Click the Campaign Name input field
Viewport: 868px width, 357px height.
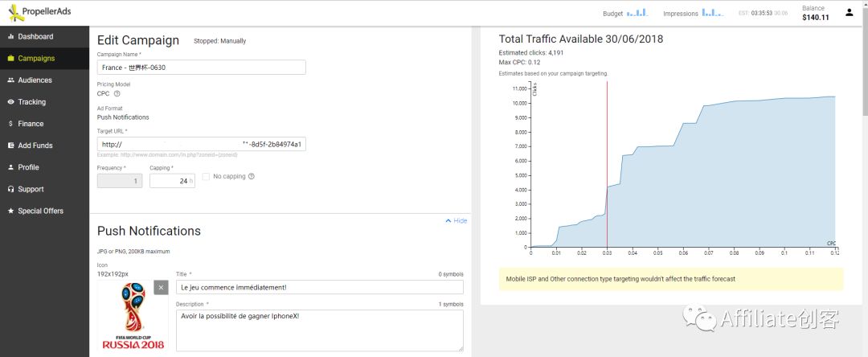(x=202, y=68)
